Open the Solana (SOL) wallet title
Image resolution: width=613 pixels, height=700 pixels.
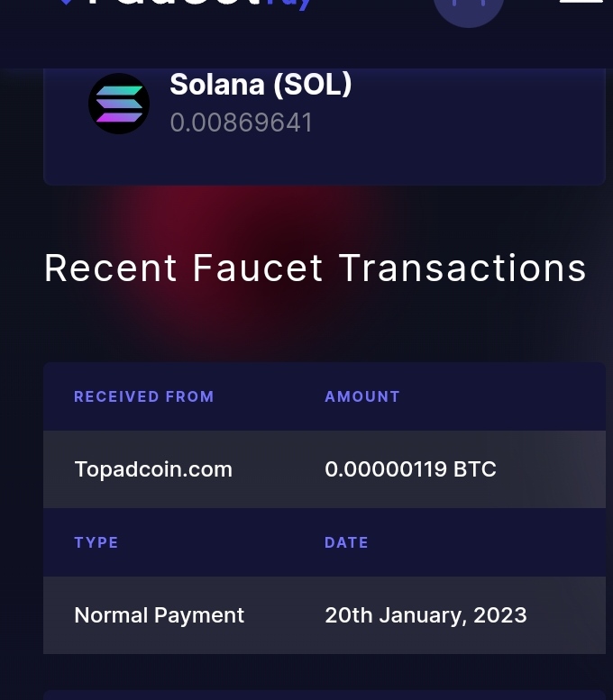click(261, 84)
